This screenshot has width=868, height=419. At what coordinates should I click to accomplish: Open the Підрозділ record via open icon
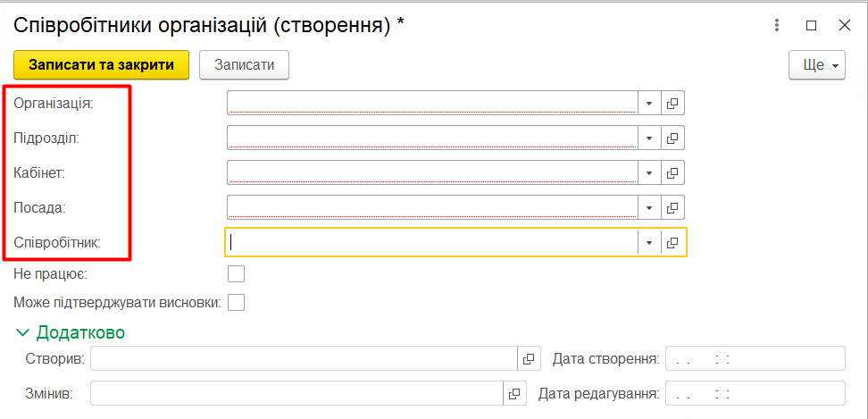pyautogui.click(x=672, y=138)
